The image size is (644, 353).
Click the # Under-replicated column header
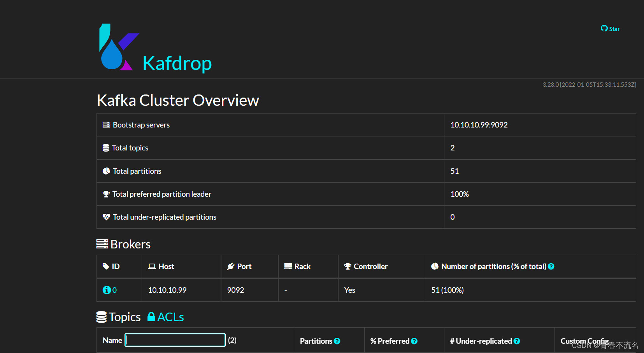(481, 341)
